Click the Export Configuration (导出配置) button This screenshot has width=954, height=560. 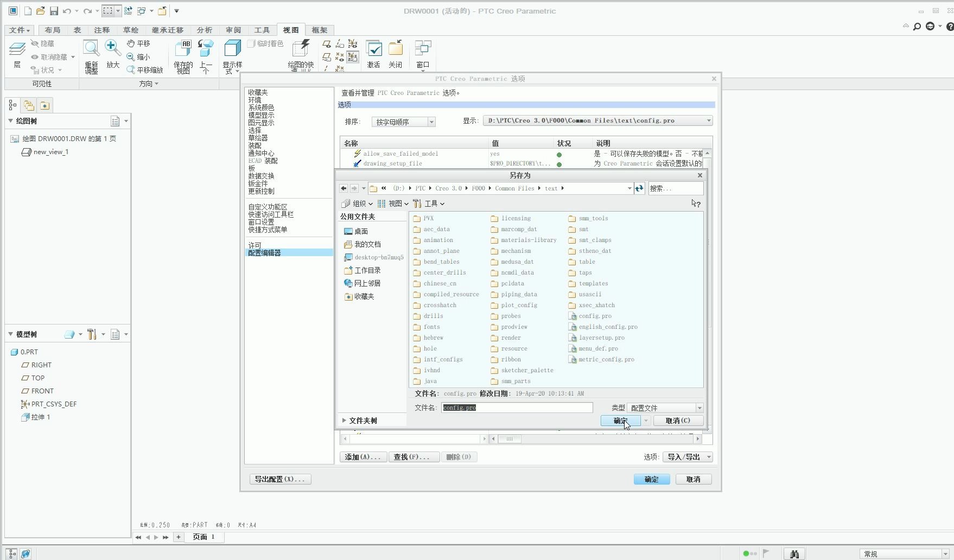click(x=280, y=479)
